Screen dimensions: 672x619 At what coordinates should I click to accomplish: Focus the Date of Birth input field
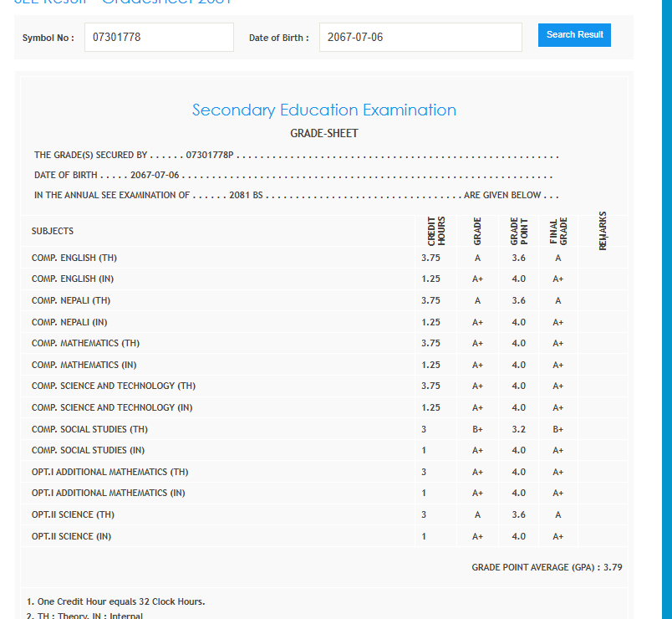click(420, 38)
